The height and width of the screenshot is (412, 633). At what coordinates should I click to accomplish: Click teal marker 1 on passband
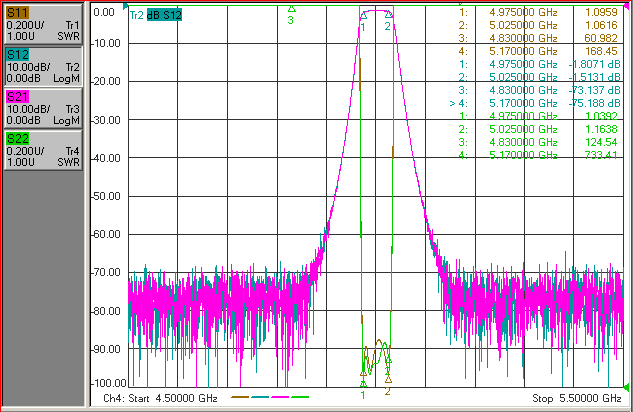(x=363, y=16)
